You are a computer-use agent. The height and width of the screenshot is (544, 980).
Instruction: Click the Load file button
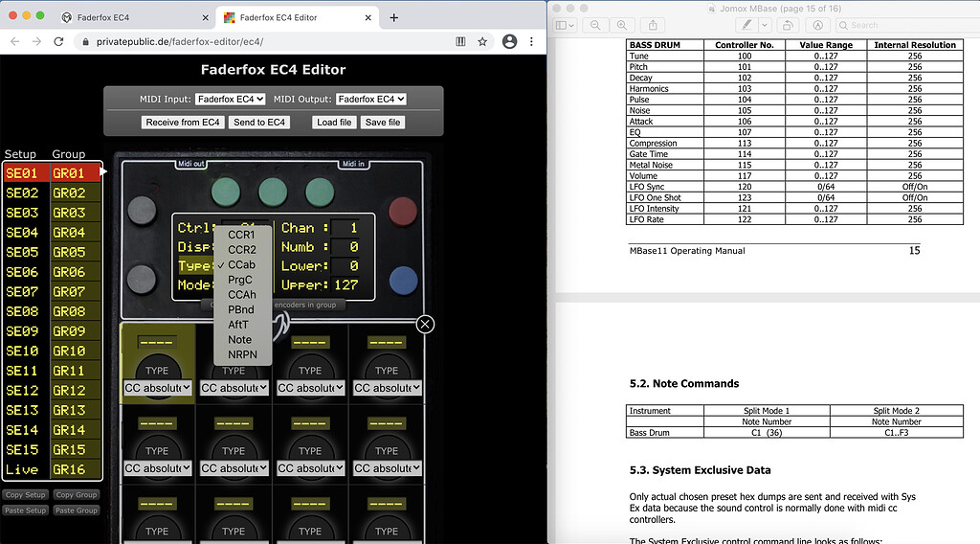334,122
